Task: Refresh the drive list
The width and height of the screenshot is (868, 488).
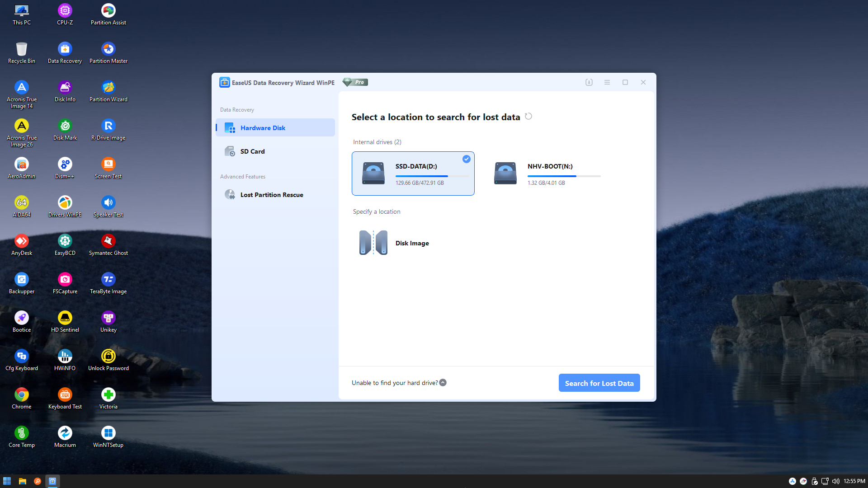Action: tap(528, 117)
